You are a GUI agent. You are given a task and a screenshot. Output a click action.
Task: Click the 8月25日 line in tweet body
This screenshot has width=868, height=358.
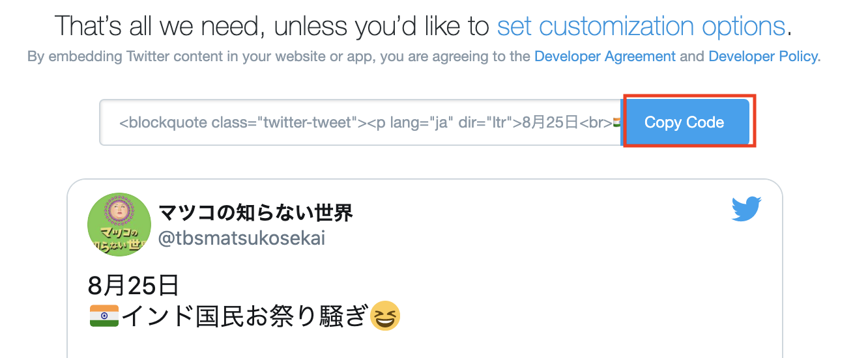click(134, 285)
